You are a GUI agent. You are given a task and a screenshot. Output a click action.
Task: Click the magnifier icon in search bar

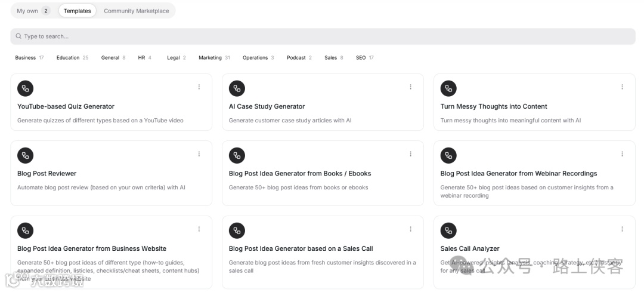[x=18, y=36]
